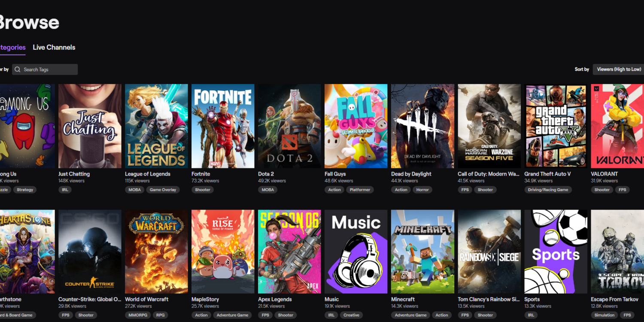Open the Fortnite category cover art
Viewport: 644px width, 322px height.
223,126
